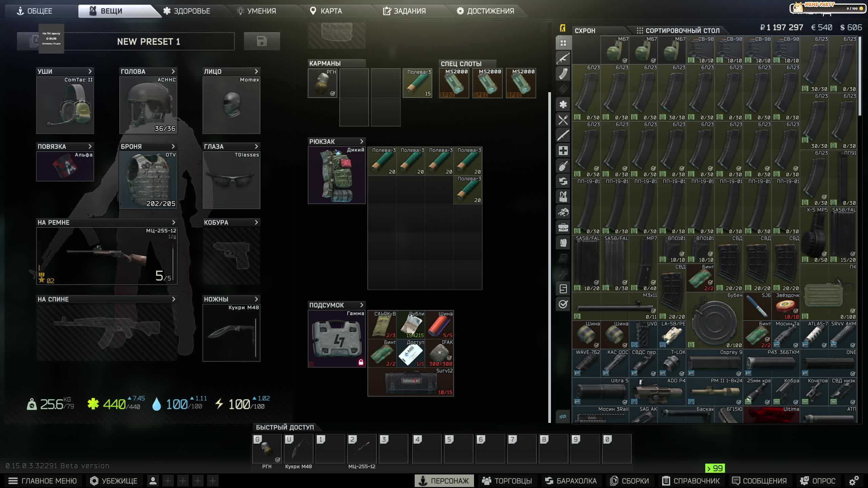Click the NEW PRESET 1 name field

click(x=149, y=41)
